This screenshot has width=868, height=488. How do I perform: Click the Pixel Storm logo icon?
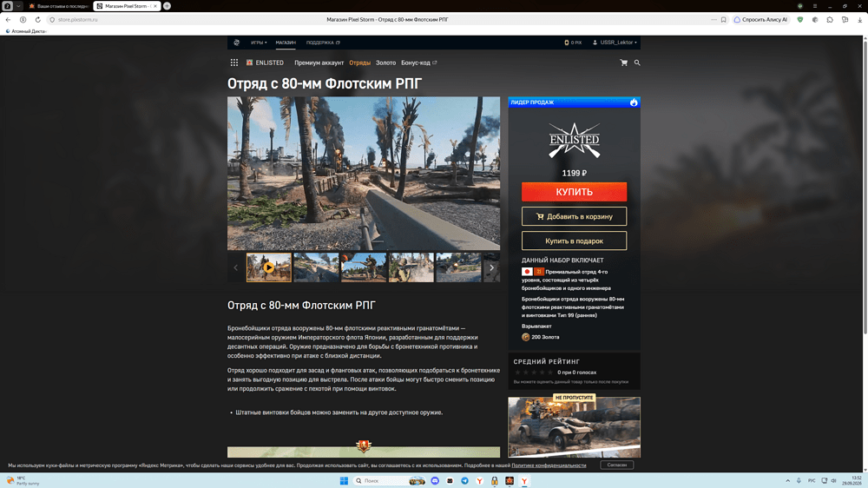coord(236,43)
